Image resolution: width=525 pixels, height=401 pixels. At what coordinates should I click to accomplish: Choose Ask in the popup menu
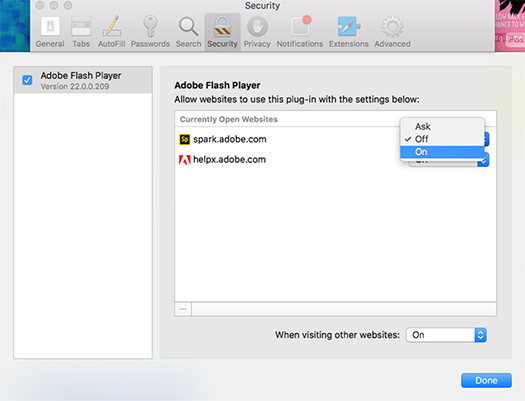[x=442, y=127]
